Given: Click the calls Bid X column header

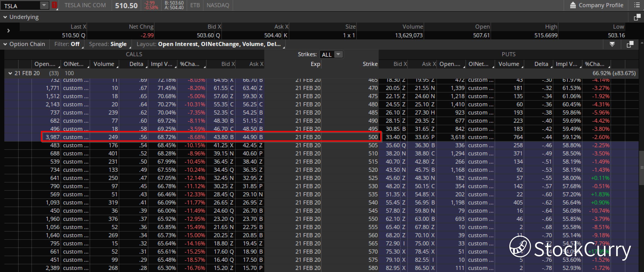Looking at the screenshot, I should (x=221, y=64).
